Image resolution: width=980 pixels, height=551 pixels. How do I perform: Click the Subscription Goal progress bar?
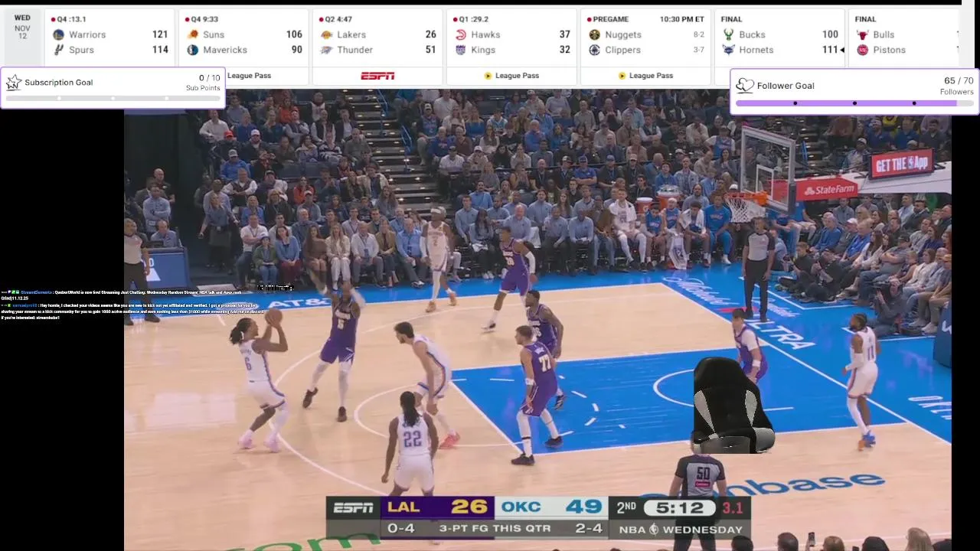[113, 98]
